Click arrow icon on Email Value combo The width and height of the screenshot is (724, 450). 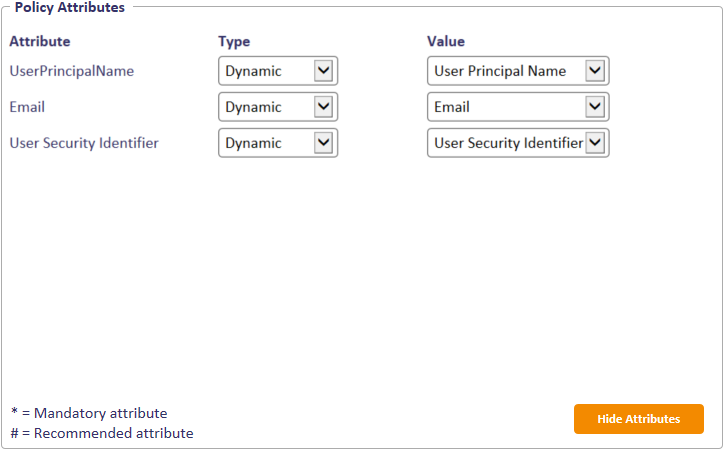tap(595, 107)
